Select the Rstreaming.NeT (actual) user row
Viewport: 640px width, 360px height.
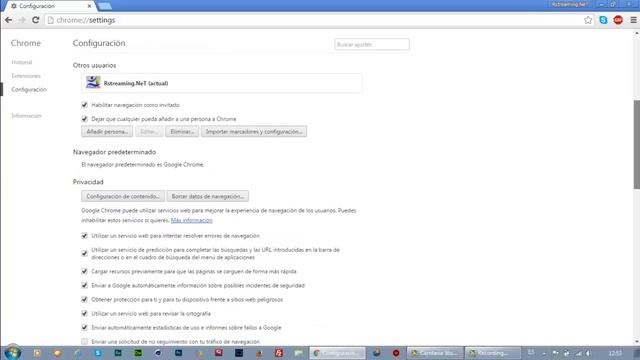222,83
